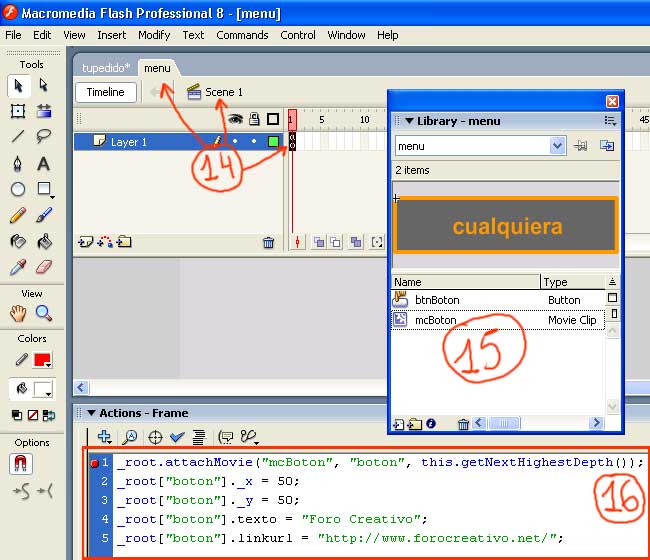
Task: Click Insert Layer icon in timeline
Action: point(85,242)
